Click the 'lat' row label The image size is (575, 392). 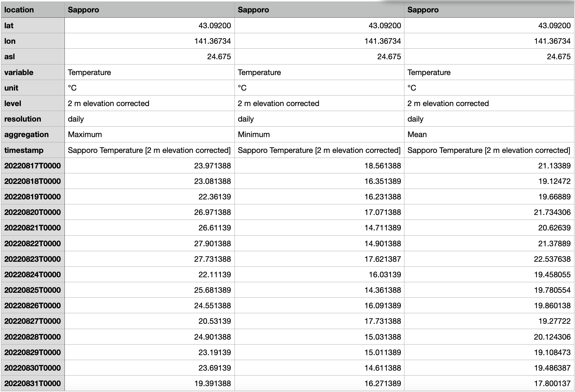coord(33,25)
